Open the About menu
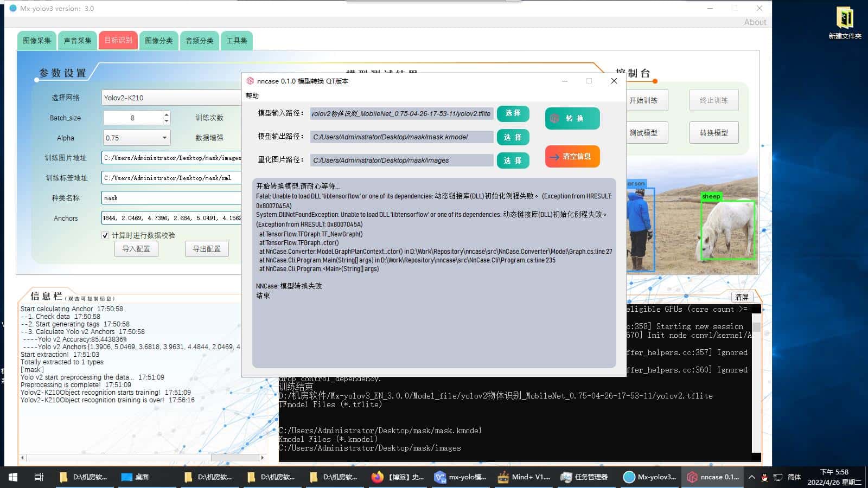 click(755, 22)
